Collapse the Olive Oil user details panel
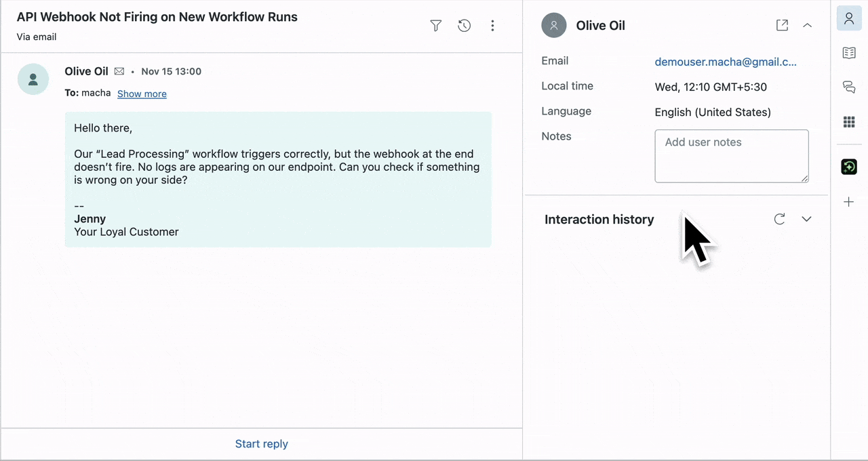Image resolution: width=868 pixels, height=461 pixels. click(807, 25)
